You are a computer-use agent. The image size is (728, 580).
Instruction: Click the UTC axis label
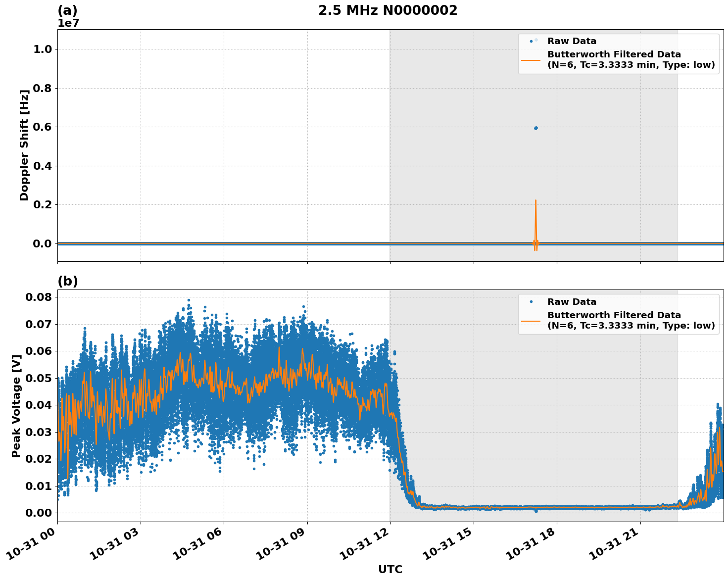(390, 570)
